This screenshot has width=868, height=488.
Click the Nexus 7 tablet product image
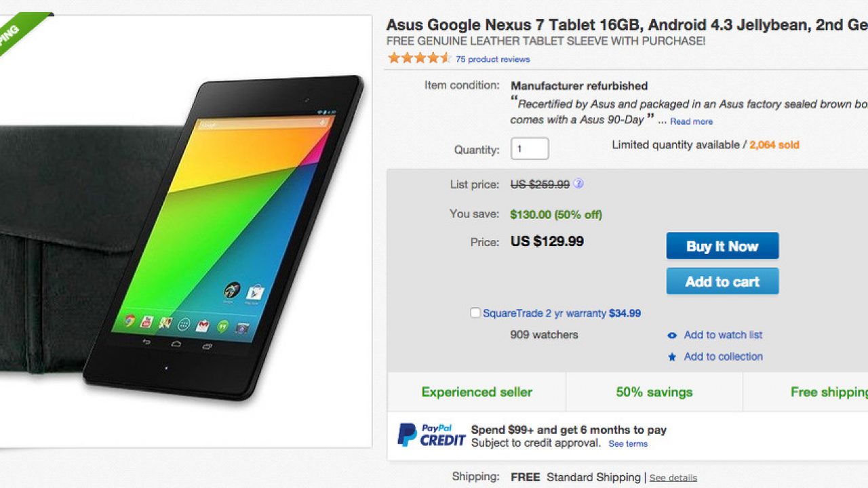[x=231, y=237]
